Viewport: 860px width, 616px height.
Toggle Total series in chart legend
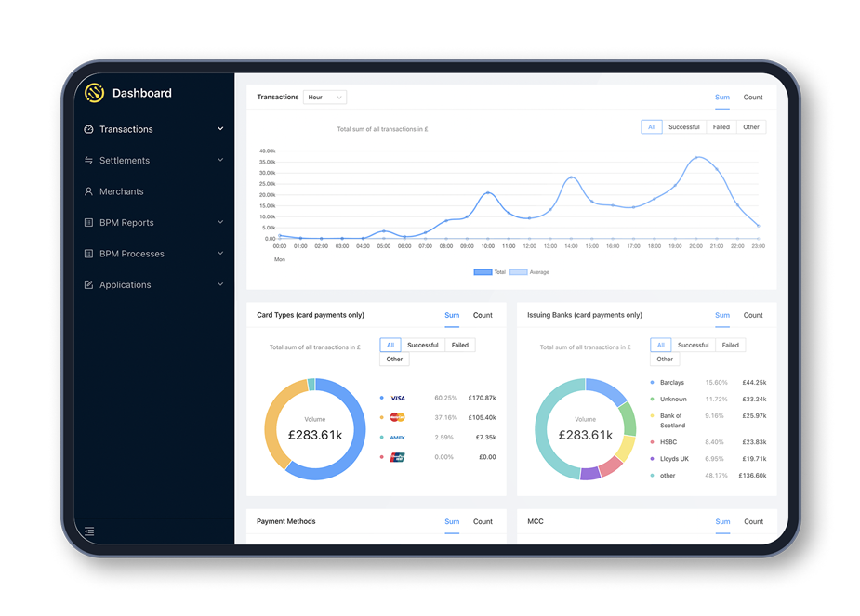click(489, 272)
